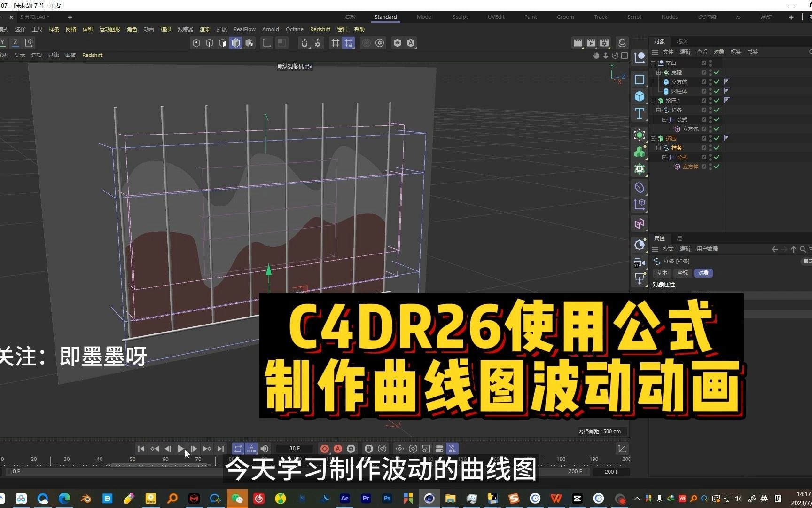Toggle visibility dots of 立方体 under 克隆
The width and height of the screenshot is (812, 508).
click(x=710, y=82)
